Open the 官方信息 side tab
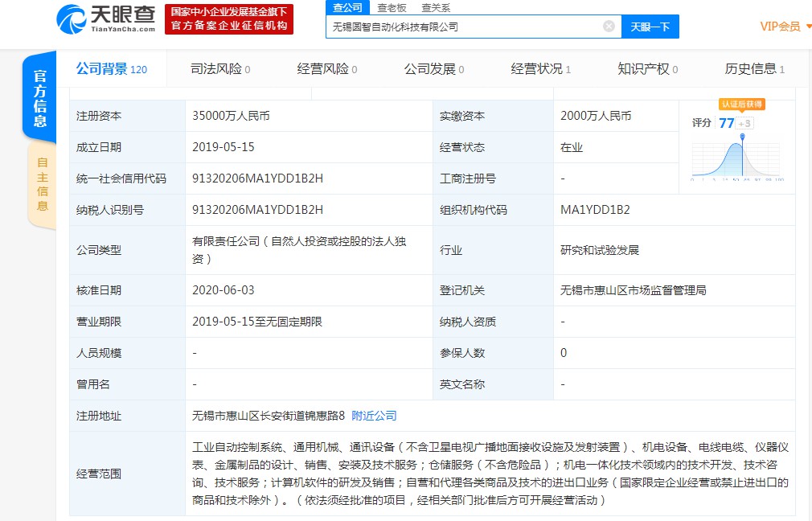812x521 pixels. [40, 98]
